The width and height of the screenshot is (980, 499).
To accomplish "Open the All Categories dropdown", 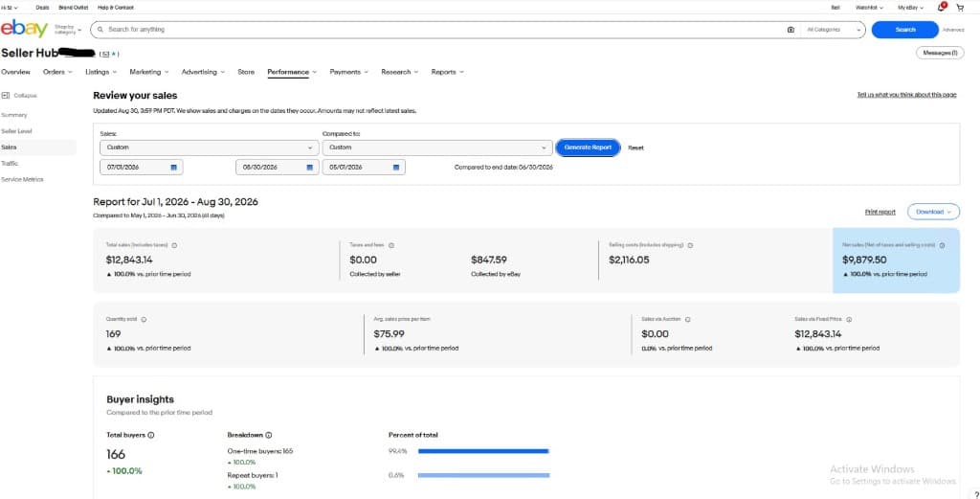I will pyautogui.click(x=833, y=30).
